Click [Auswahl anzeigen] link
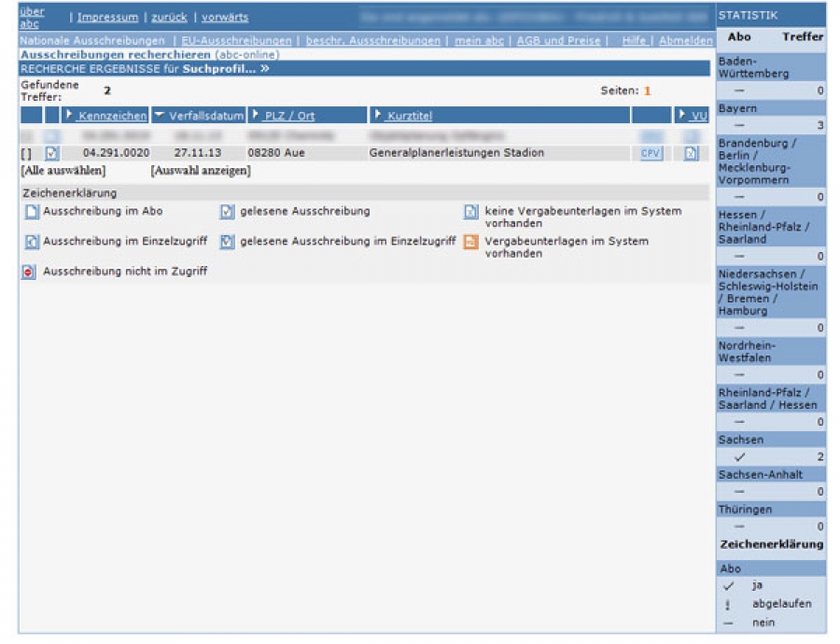 point(201,171)
